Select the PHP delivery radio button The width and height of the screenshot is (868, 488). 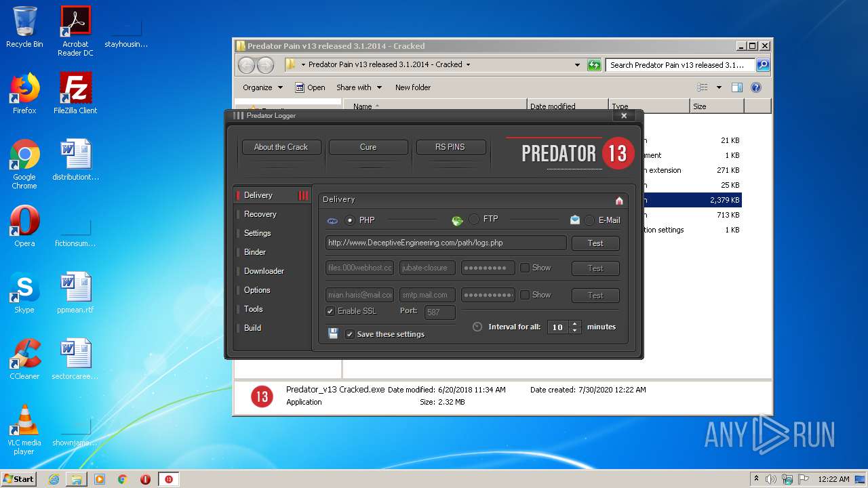[350, 220]
